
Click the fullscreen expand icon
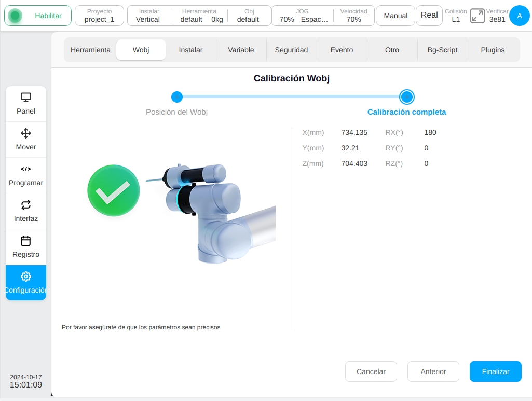478,16
